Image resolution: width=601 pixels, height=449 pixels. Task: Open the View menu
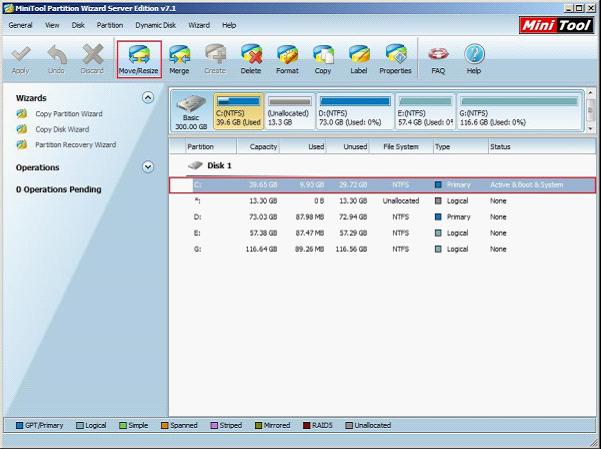pos(52,25)
